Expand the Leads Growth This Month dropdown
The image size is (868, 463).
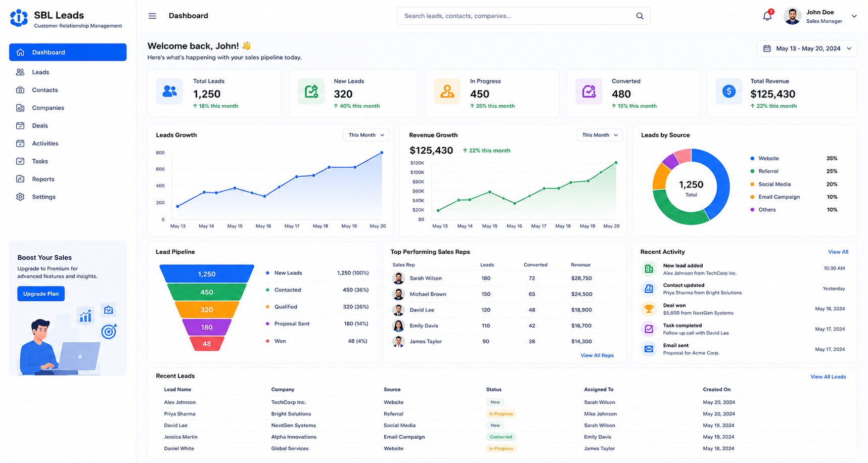pyautogui.click(x=366, y=135)
